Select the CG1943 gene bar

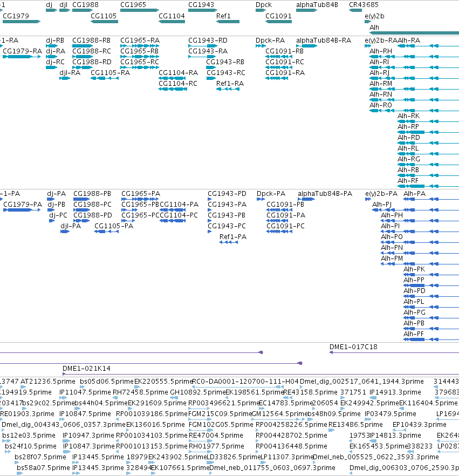[203, 10]
